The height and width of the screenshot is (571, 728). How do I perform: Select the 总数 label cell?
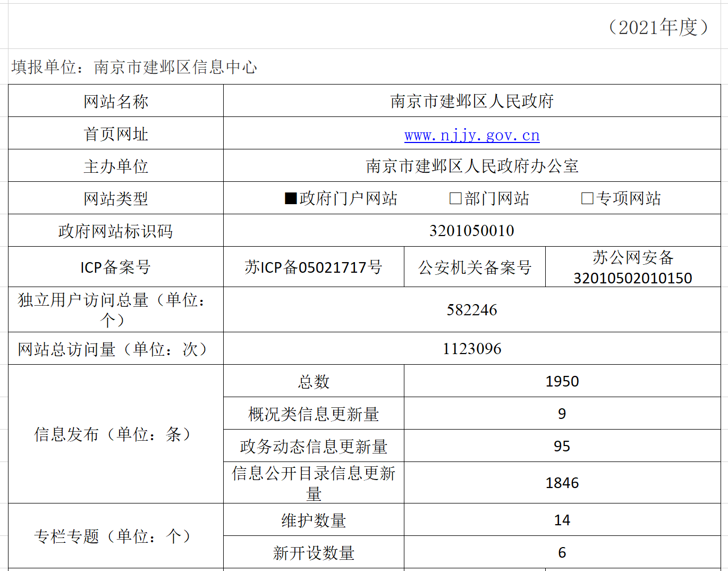(314, 381)
